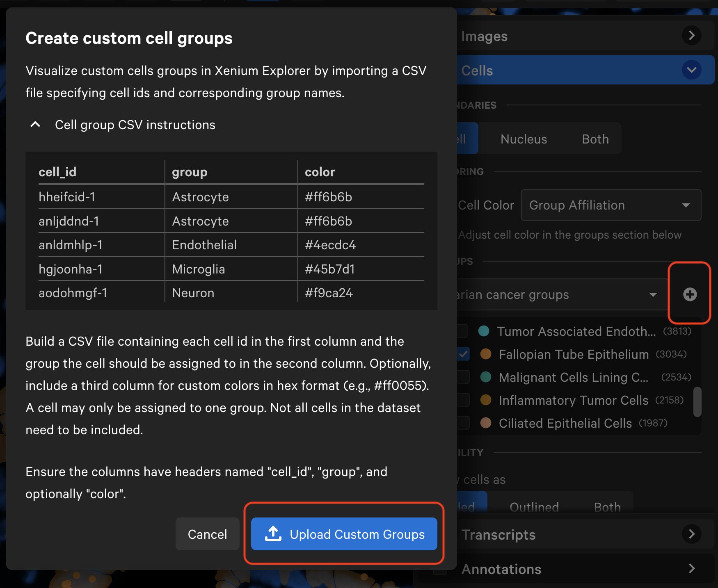Click Ciliated Epithelial Cells color swatch
Image resolution: width=718 pixels, height=588 pixels.
(486, 423)
